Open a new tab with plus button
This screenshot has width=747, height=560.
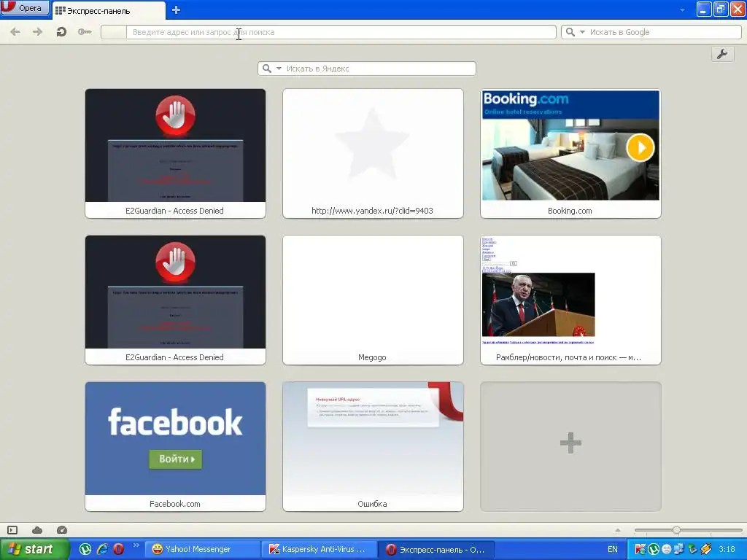coord(176,10)
